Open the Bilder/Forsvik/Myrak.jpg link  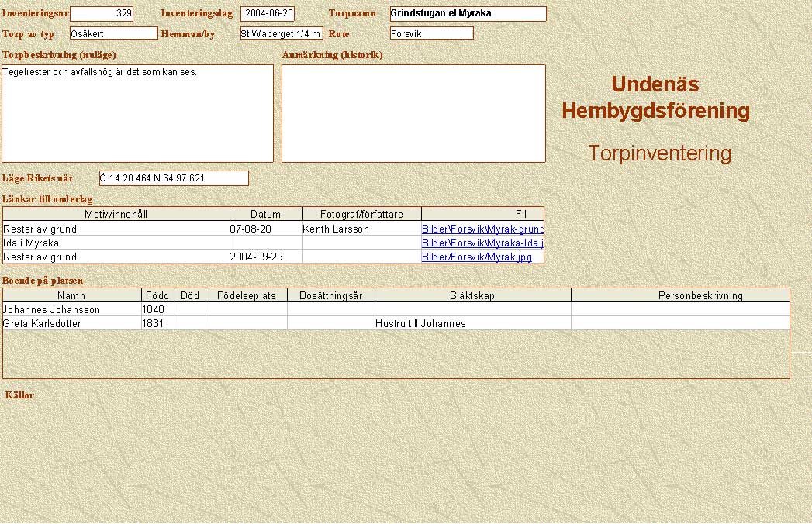tap(476, 257)
